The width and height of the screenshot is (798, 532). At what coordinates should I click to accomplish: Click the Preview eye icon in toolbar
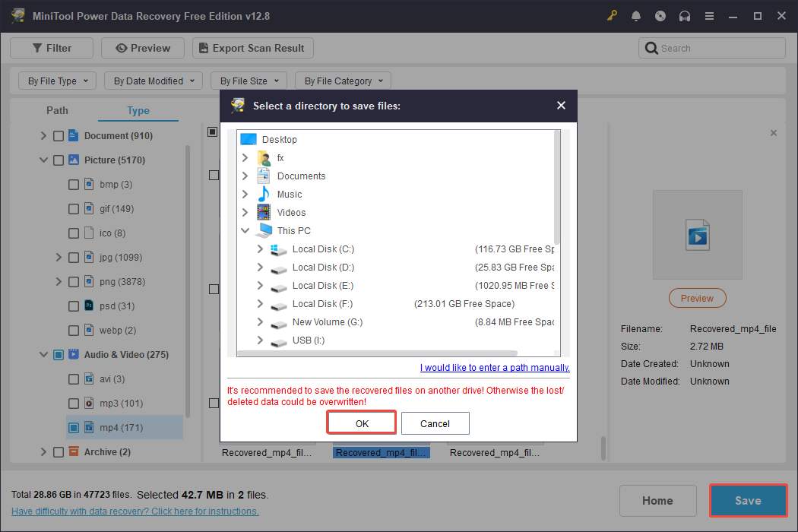pos(122,47)
